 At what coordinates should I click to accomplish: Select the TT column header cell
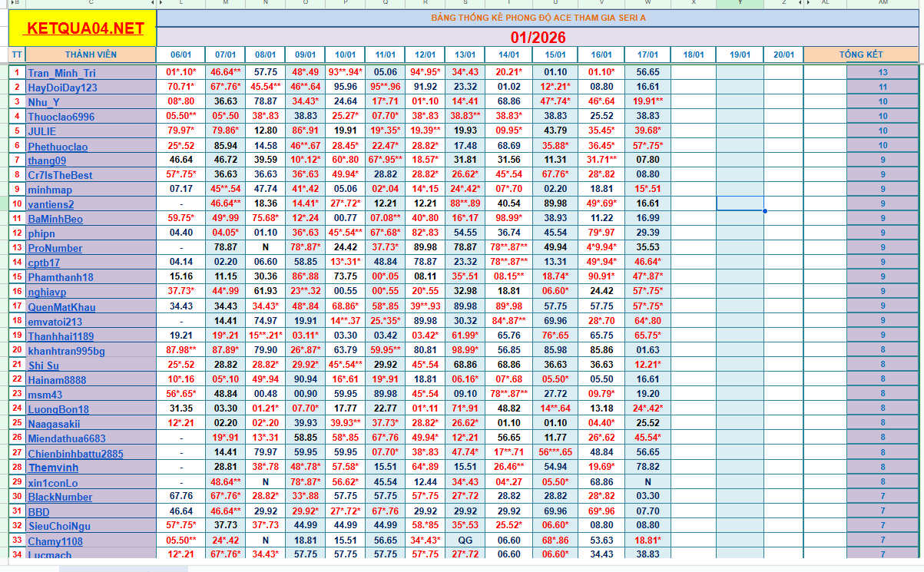pyautogui.click(x=17, y=55)
